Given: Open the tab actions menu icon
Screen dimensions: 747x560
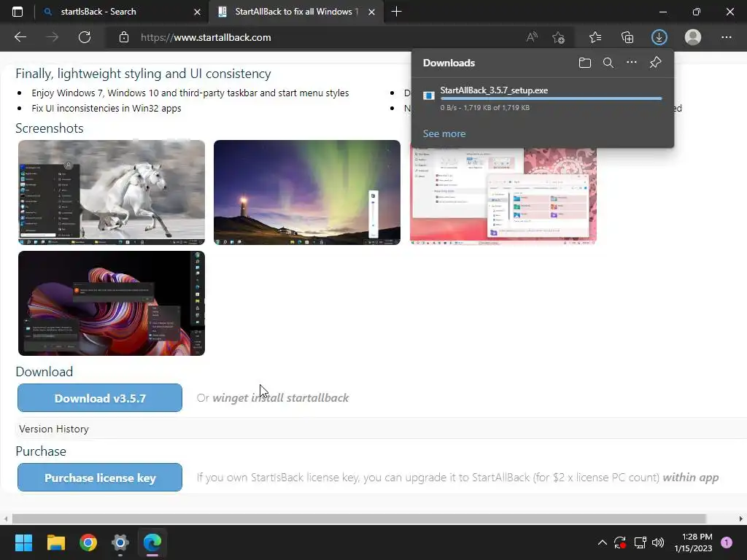Looking at the screenshot, I should pyautogui.click(x=18, y=12).
